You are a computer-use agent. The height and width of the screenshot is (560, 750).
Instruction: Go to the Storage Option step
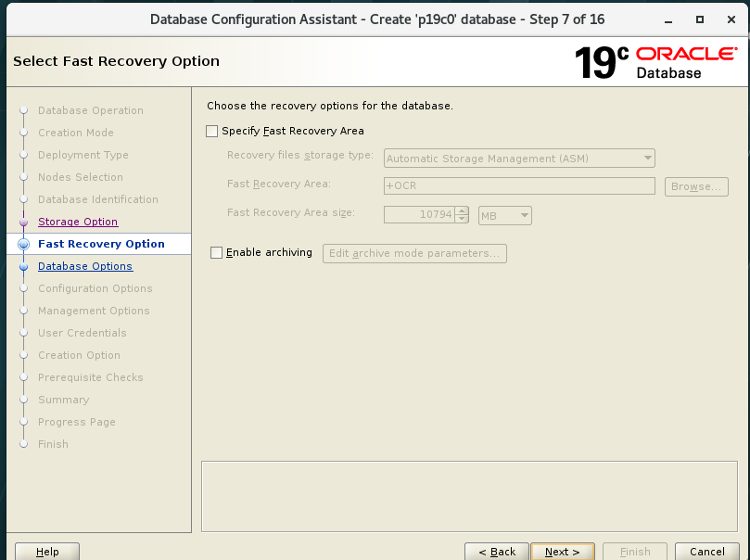[78, 222]
